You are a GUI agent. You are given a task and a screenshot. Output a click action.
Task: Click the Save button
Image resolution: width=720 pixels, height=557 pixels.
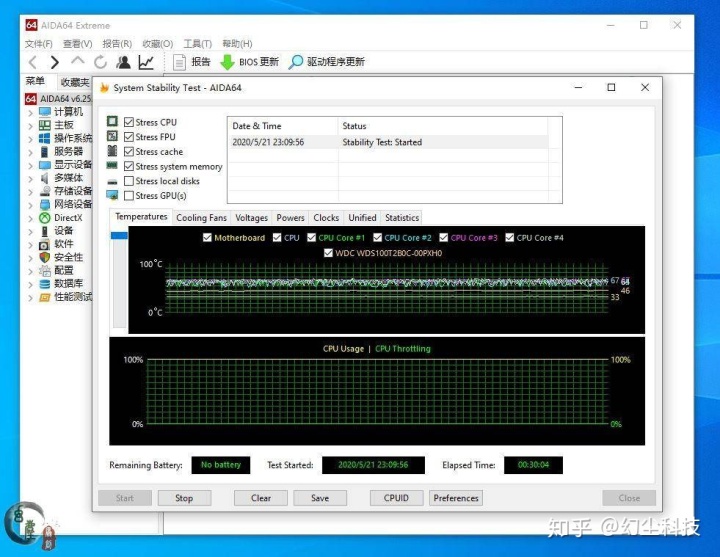coord(320,498)
